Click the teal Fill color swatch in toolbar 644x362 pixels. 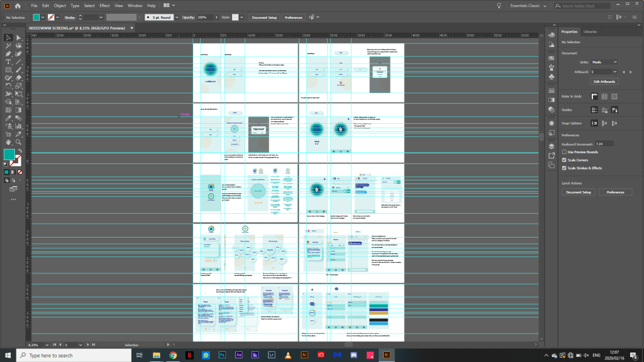point(11,155)
